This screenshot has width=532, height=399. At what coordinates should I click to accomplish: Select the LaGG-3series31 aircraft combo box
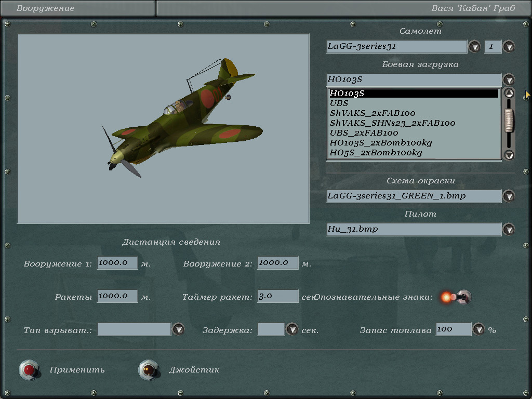[396, 46]
